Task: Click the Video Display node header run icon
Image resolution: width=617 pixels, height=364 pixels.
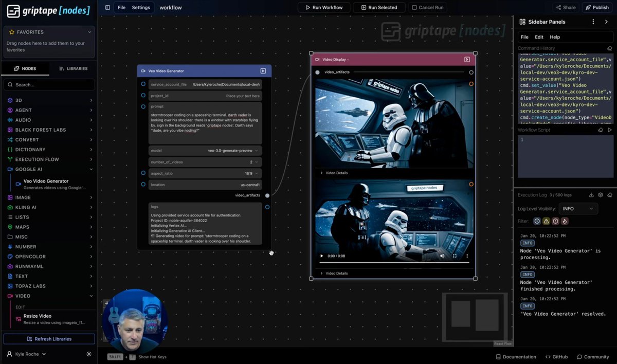Action: pyautogui.click(x=467, y=59)
